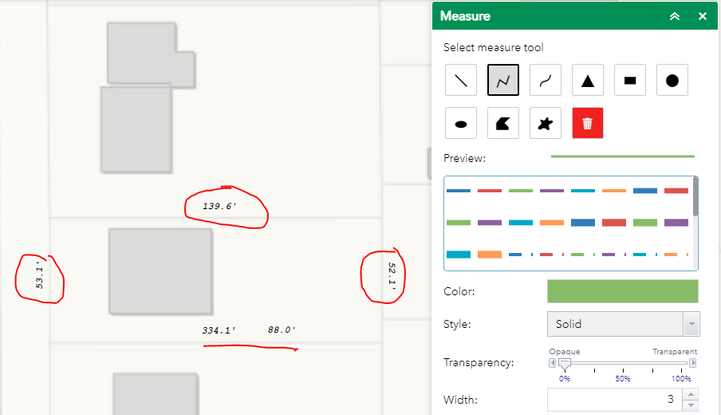Click the Transparency slider handle
721x415 pixels.
coord(565,364)
